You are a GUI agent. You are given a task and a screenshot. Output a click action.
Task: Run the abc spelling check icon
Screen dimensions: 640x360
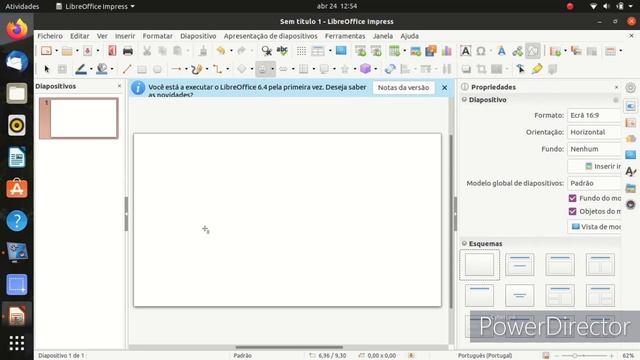coord(282,51)
